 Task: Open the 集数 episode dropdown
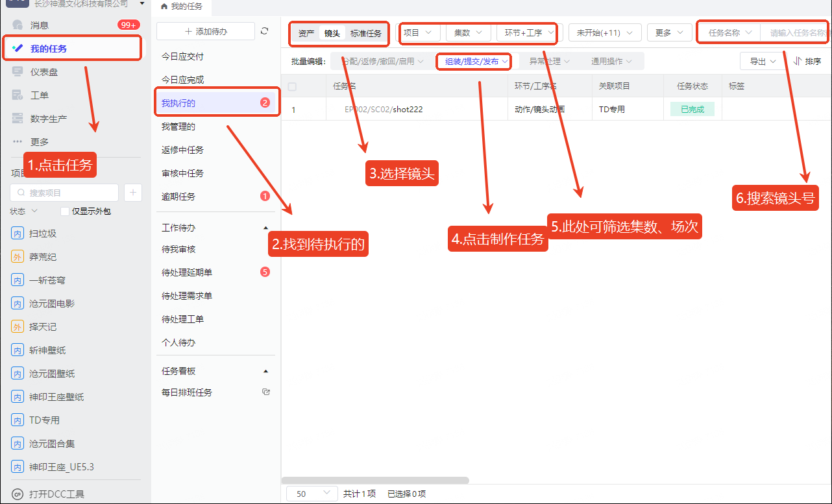point(468,32)
